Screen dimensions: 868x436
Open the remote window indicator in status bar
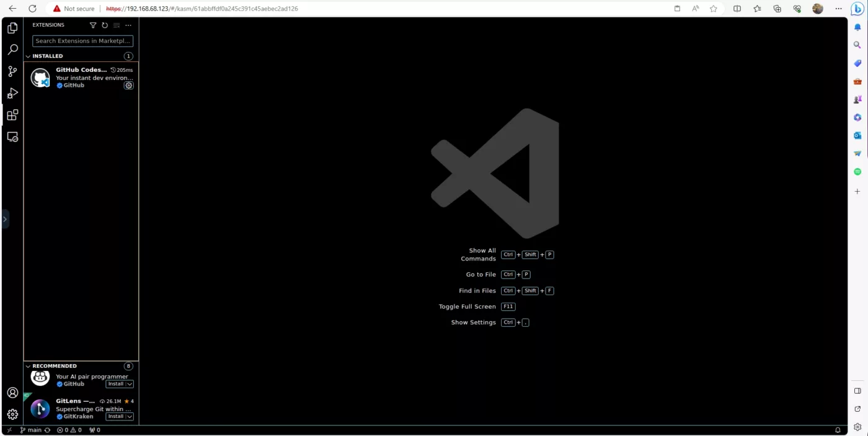coord(9,430)
